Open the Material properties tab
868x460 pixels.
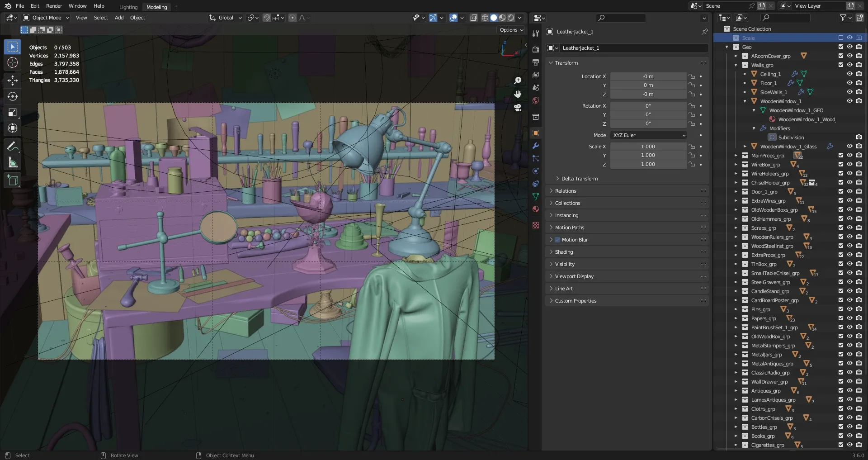536,209
